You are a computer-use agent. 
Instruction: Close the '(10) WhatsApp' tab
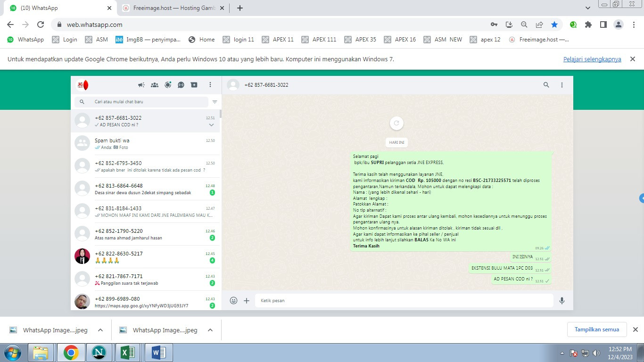[x=109, y=8]
